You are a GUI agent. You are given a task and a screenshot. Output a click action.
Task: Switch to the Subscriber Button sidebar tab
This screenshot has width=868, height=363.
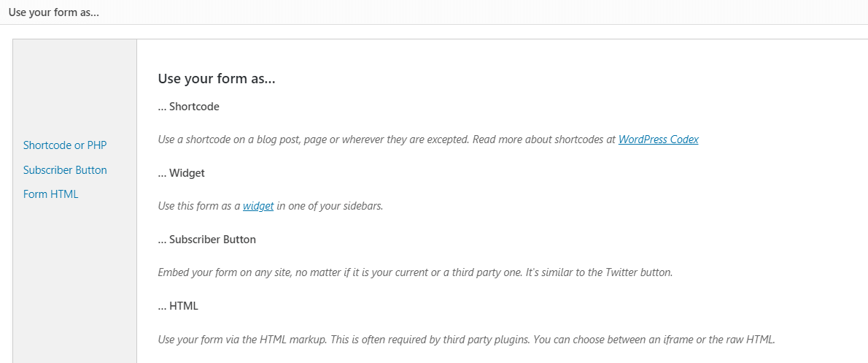[x=65, y=170]
